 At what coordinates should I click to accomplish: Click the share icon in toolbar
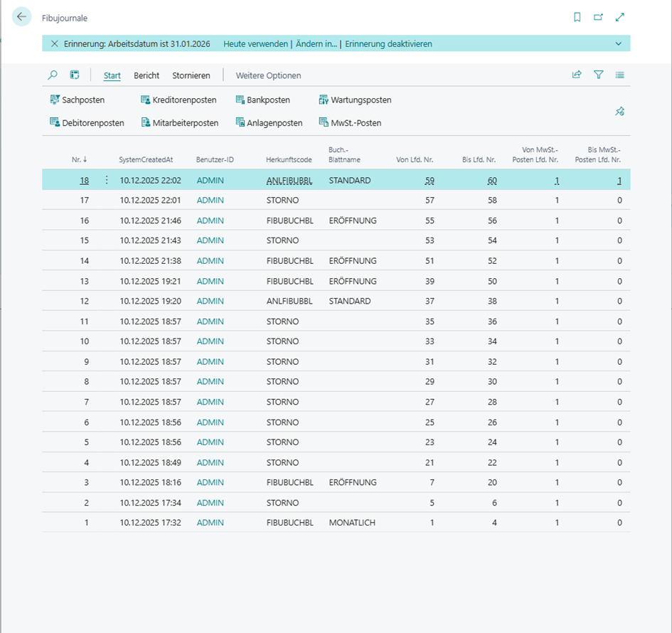[x=577, y=75]
